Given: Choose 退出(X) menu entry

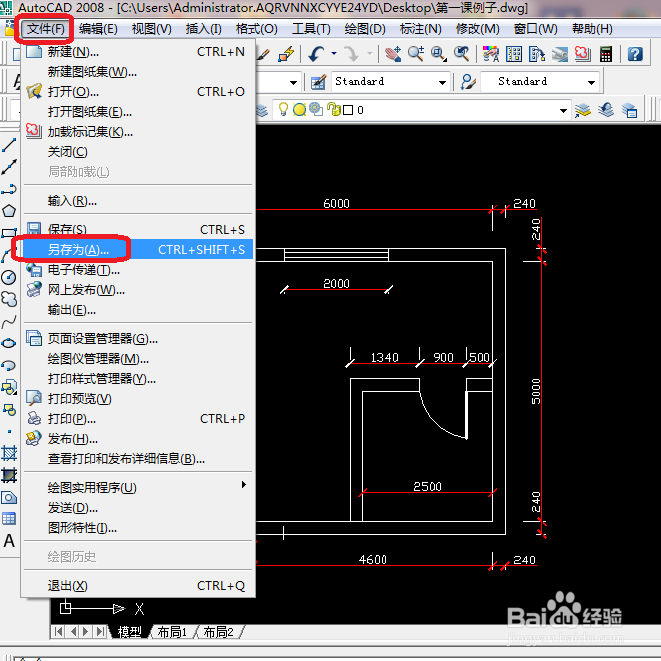Looking at the screenshot, I should click(138, 586).
